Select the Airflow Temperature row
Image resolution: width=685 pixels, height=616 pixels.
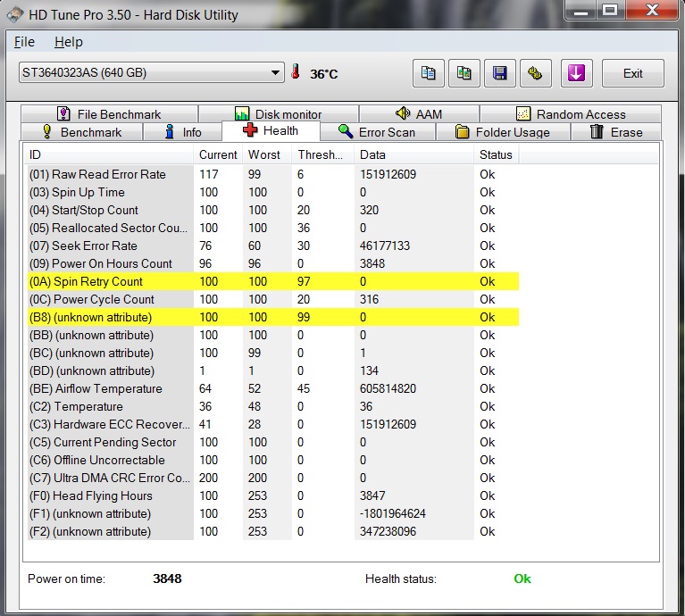273,388
